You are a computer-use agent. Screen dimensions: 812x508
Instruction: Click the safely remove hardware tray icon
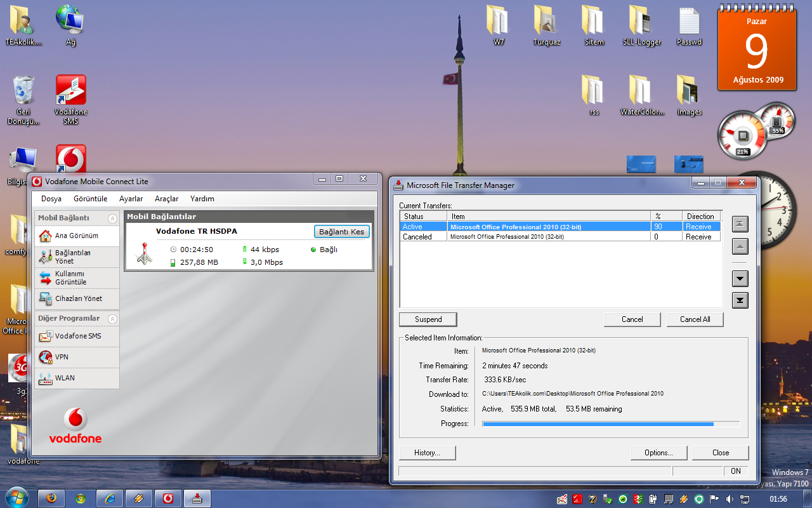pyautogui.click(x=608, y=499)
